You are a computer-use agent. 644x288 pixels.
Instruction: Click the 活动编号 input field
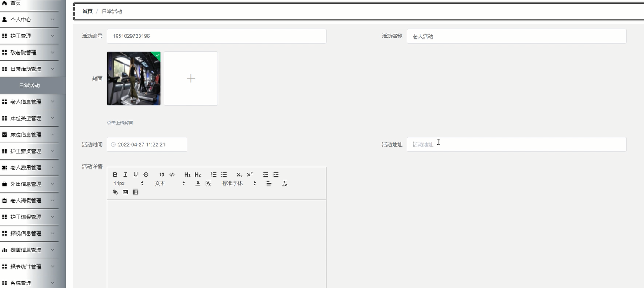(217, 36)
